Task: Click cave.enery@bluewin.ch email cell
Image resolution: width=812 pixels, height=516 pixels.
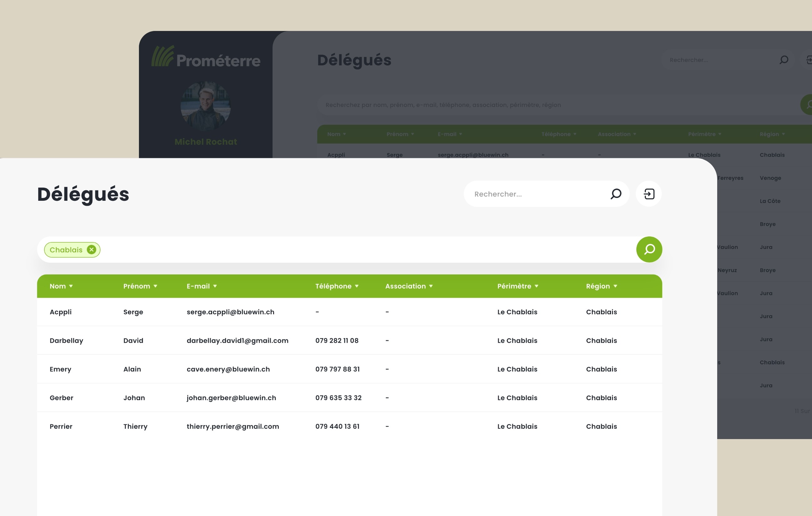Action: click(228, 369)
